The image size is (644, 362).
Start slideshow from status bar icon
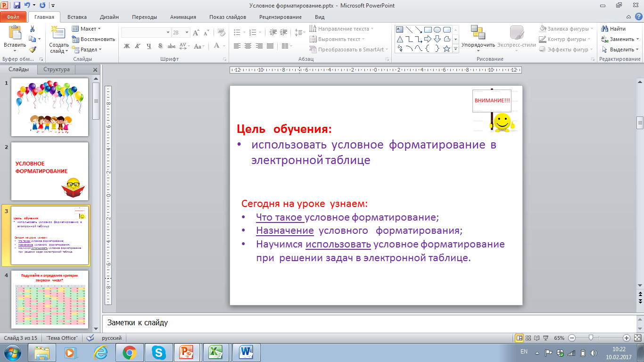pyautogui.click(x=545, y=338)
